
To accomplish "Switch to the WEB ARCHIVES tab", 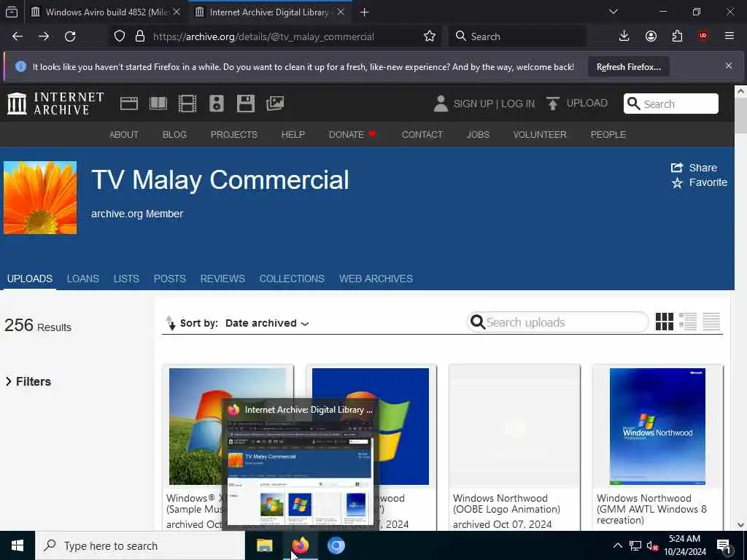I will [x=376, y=279].
